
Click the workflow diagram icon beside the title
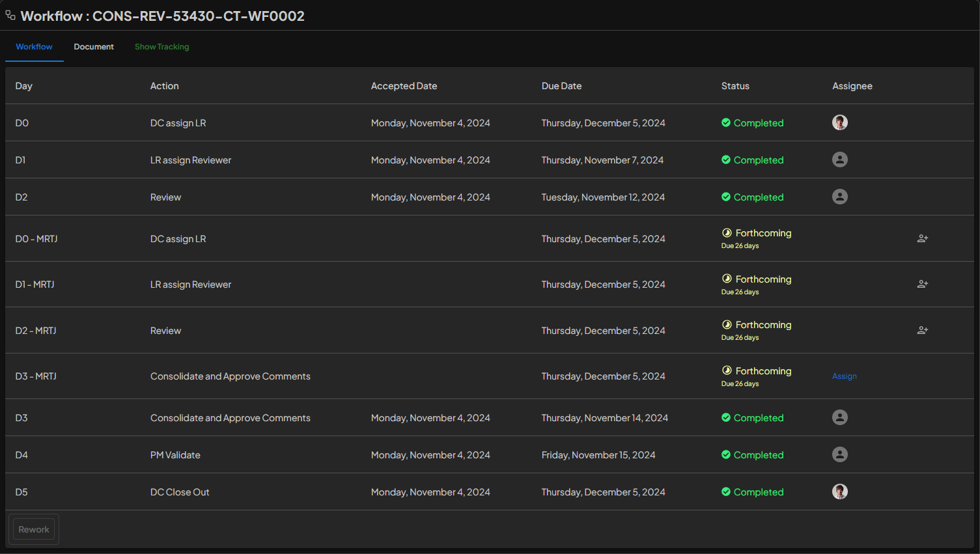10,14
